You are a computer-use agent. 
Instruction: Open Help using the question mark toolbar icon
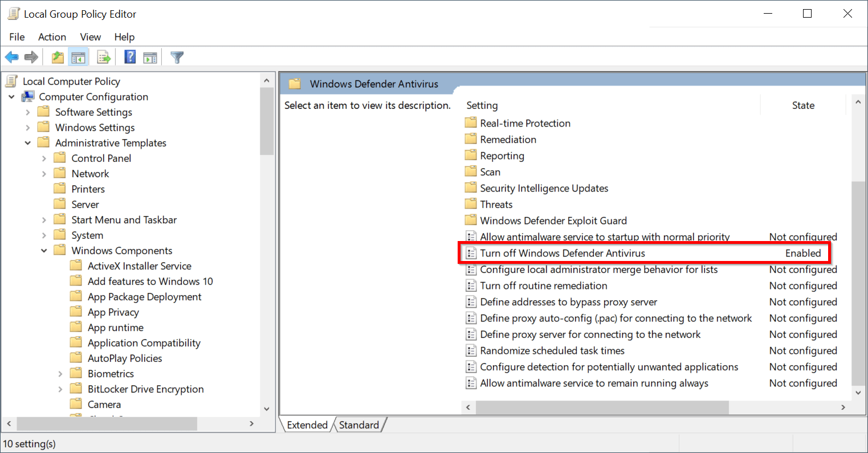coord(129,56)
